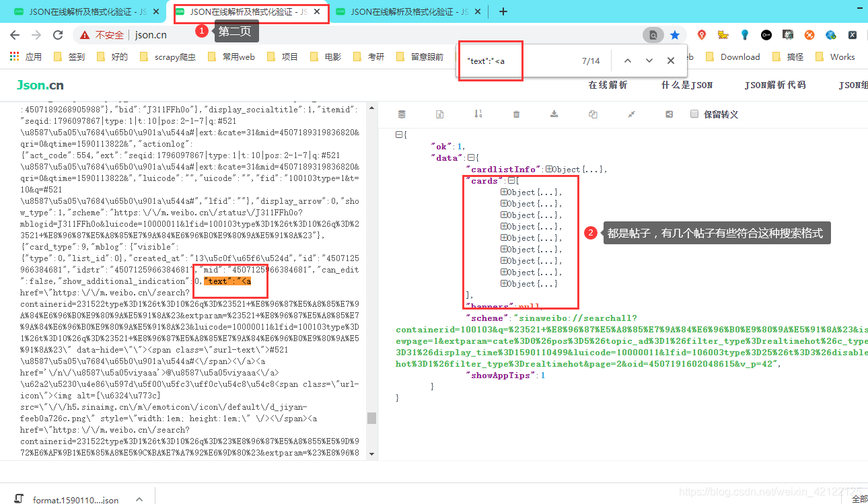Click the copy JSON icon

pyautogui.click(x=593, y=114)
